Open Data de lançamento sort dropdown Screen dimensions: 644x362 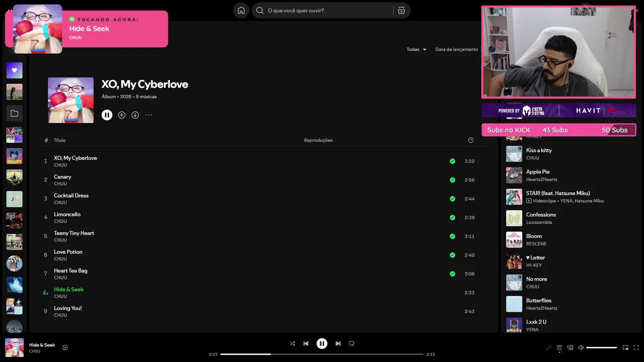[457, 49]
